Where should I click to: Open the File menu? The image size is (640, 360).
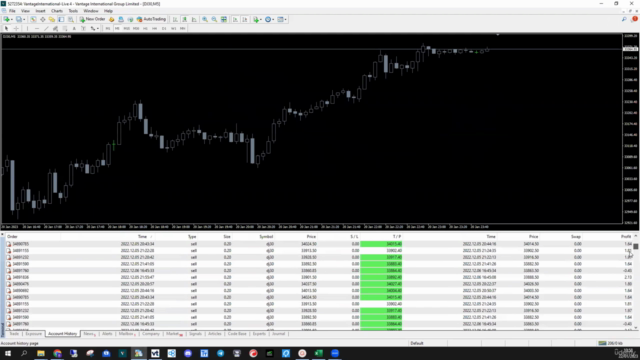coord(12,11)
